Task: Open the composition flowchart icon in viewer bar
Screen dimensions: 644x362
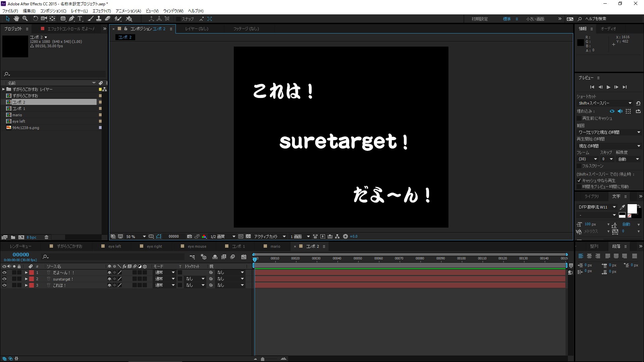Action: [337, 237]
